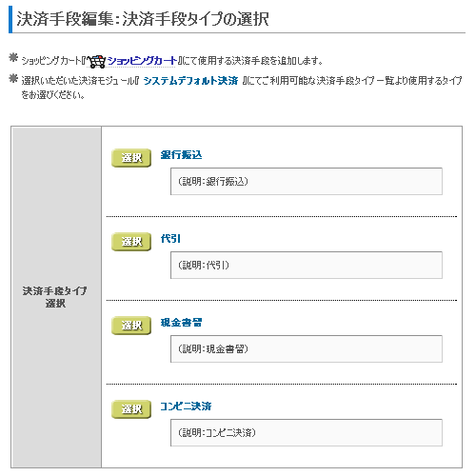This screenshot has width=476, height=476.
Task: Select the 銀行振込 payment type button
Action: click(x=131, y=158)
